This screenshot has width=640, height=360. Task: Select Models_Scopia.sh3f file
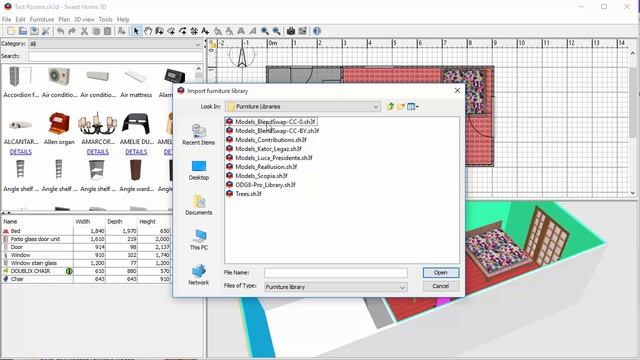click(257, 176)
